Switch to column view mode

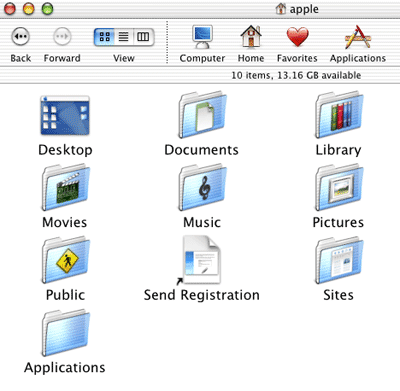click(x=143, y=36)
